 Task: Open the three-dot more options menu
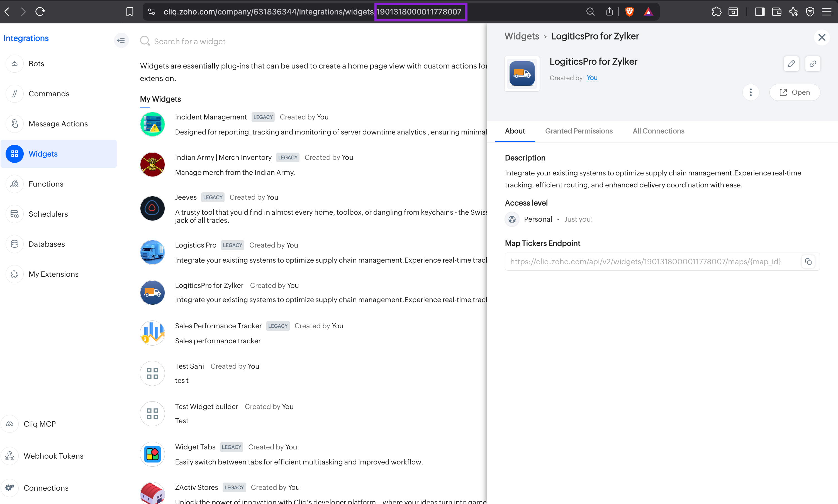pos(751,92)
